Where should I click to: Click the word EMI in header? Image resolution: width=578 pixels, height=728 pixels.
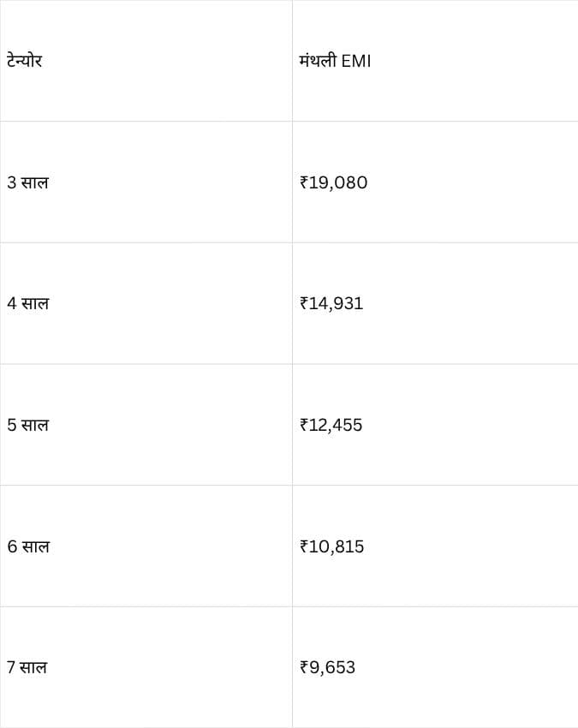coord(356,61)
